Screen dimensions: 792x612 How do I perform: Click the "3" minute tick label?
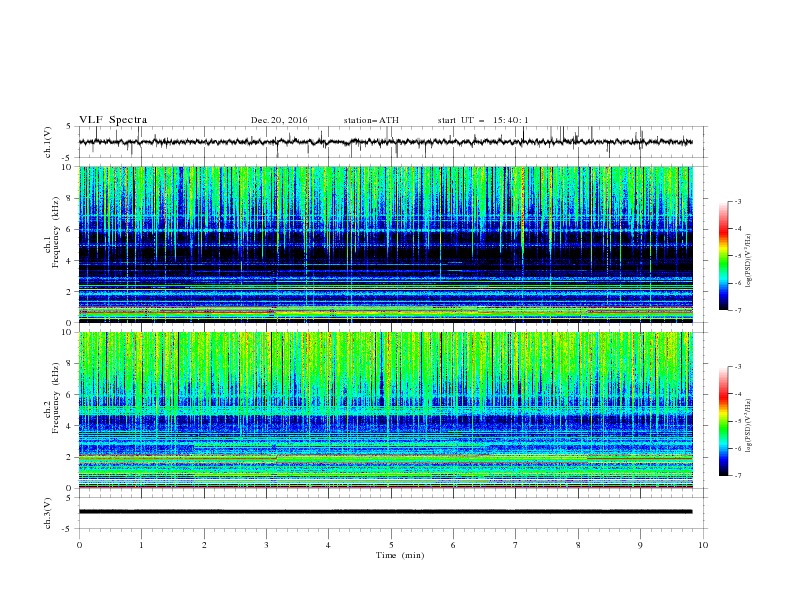(x=266, y=545)
